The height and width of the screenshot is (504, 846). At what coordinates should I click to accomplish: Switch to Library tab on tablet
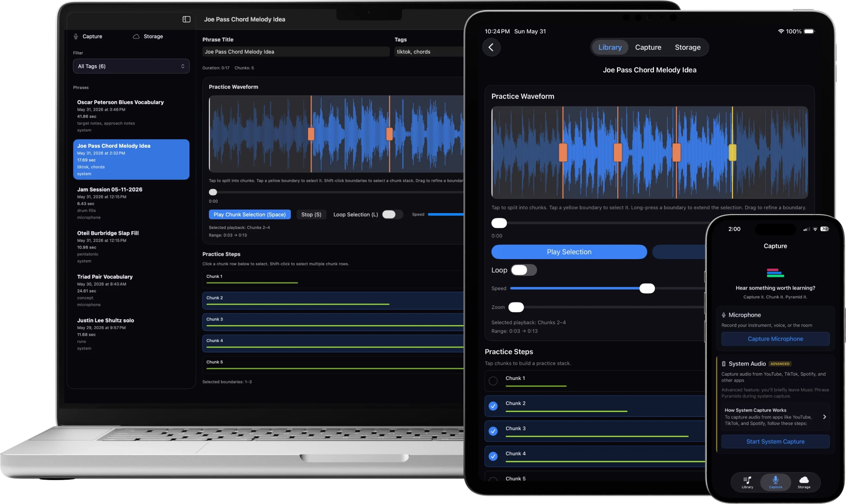pyautogui.click(x=610, y=47)
